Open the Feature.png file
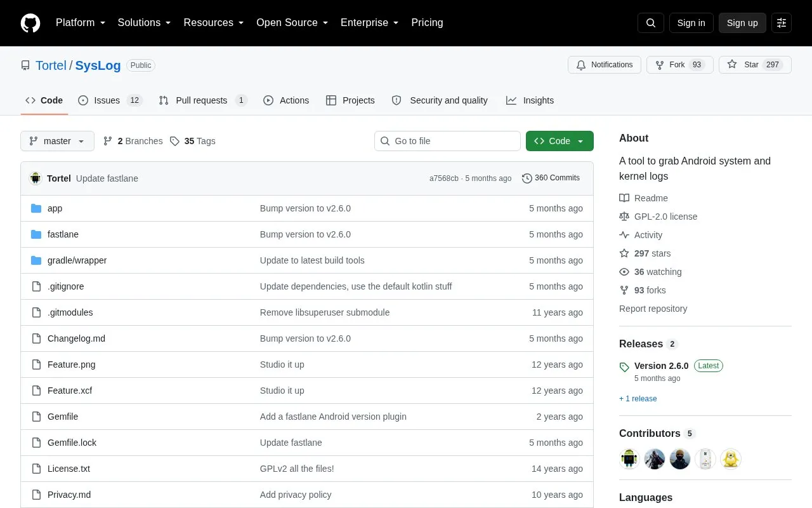This screenshot has width=812, height=508. click(72, 364)
